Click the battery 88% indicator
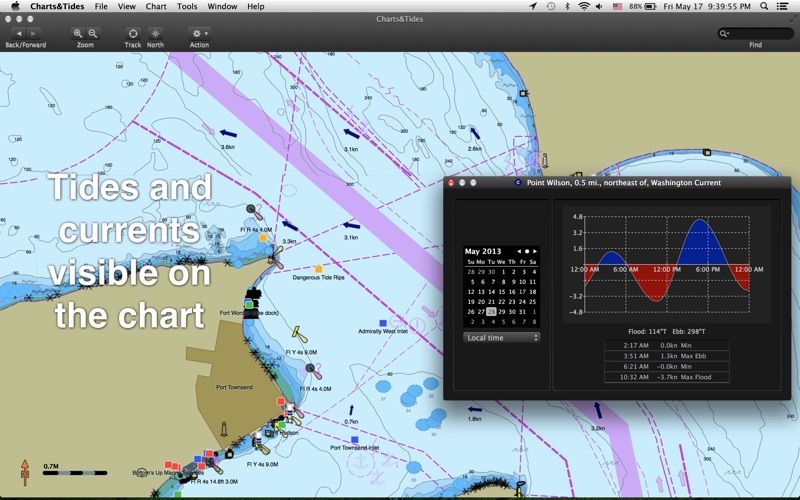Screen dimensions: 800x500 [x=642, y=7]
